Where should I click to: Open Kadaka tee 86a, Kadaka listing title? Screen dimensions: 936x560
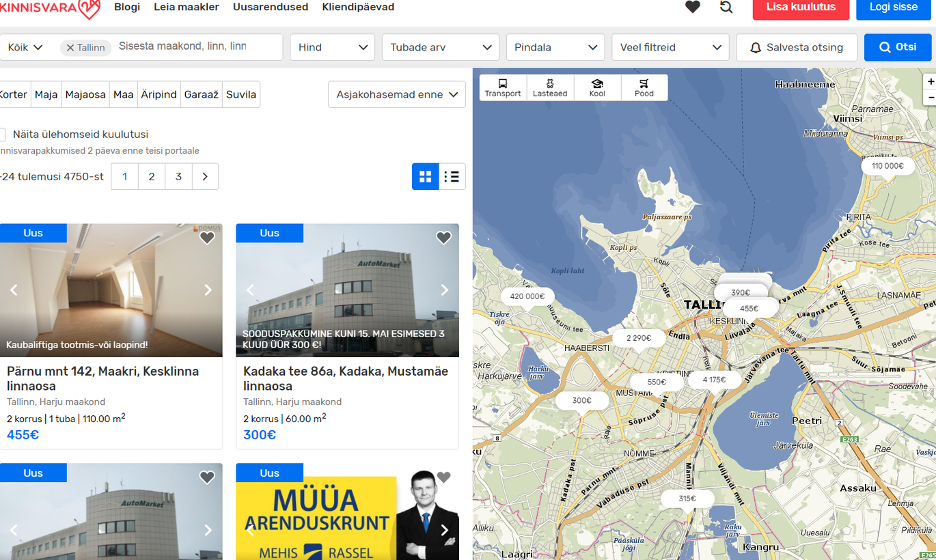(x=346, y=378)
